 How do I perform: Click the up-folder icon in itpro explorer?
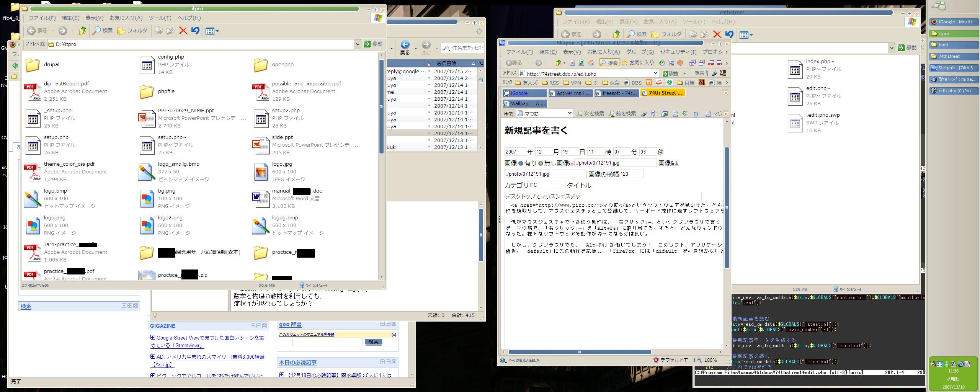[82, 31]
